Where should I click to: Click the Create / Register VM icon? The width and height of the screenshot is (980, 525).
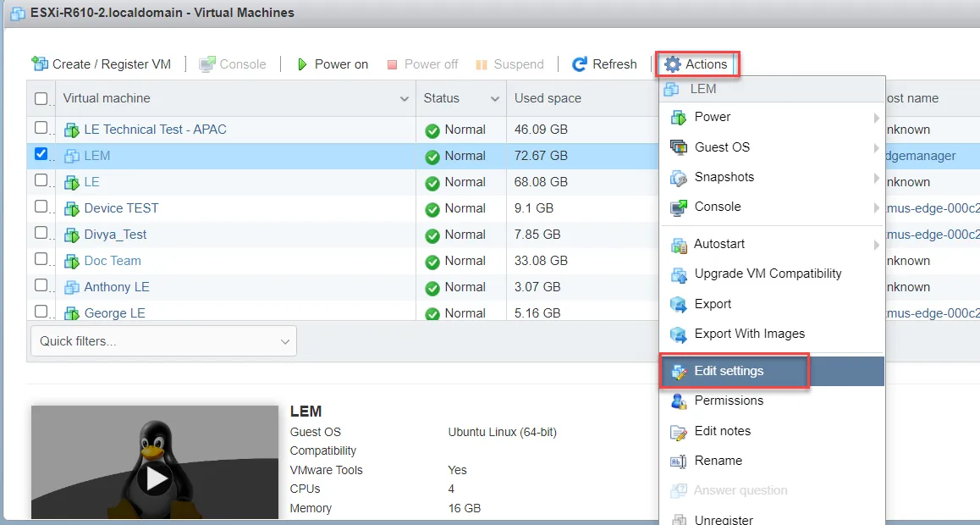click(x=40, y=64)
